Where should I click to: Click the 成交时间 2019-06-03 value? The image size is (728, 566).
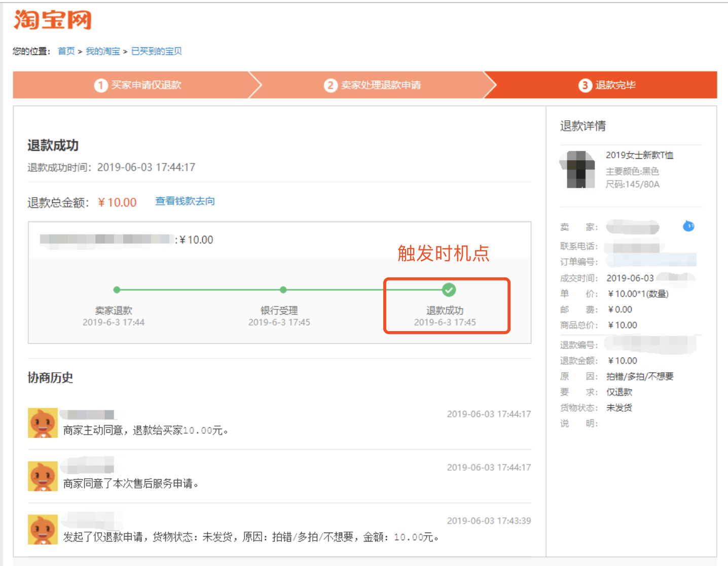pos(630,278)
